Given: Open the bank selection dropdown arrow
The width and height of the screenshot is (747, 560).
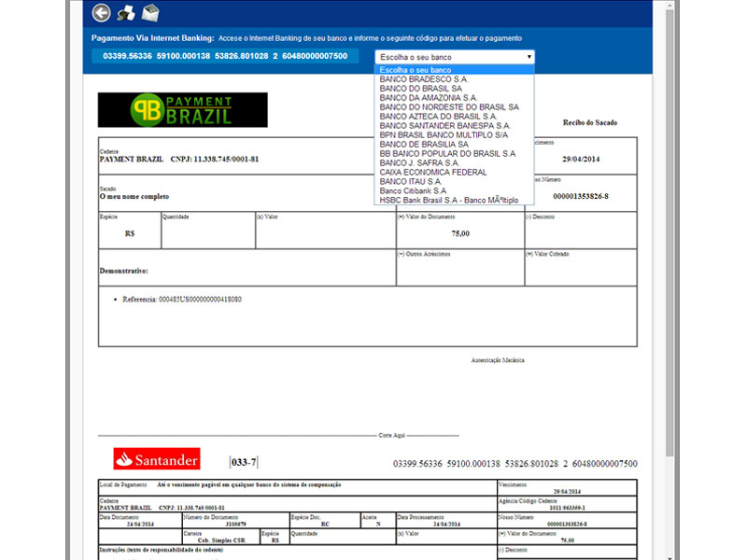Looking at the screenshot, I should point(529,57).
